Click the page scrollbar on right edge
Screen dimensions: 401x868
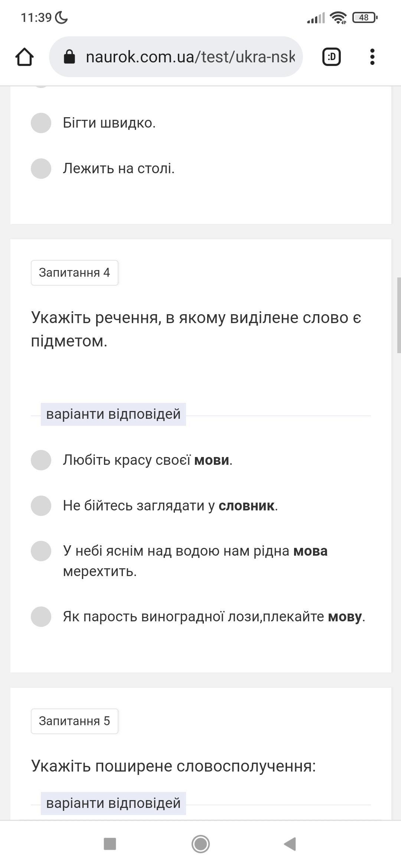399,315
